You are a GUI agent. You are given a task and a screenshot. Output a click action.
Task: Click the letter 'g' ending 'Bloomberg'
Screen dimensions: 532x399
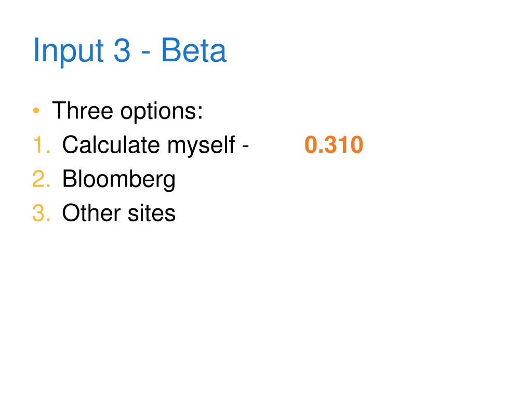(169, 182)
